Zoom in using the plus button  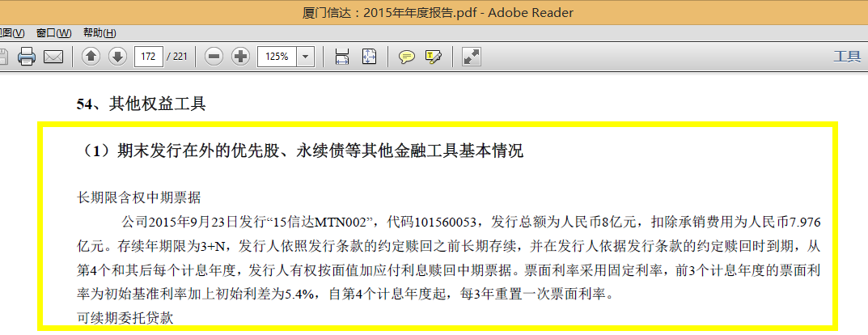point(240,57)
